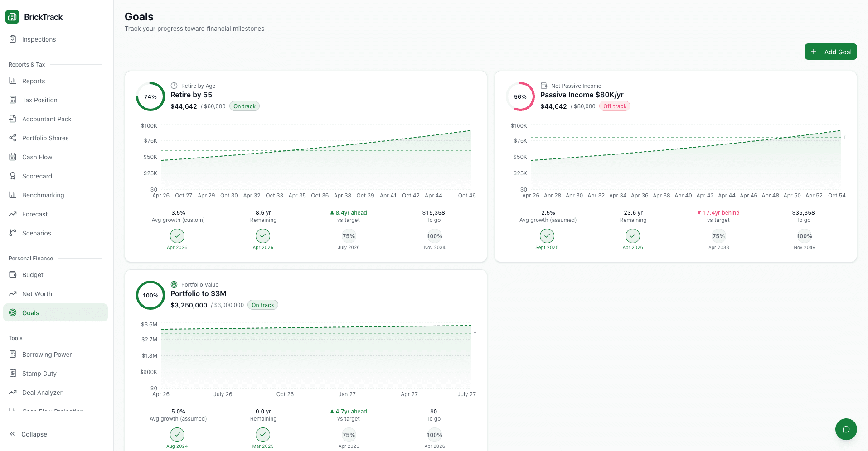Screen dimensions: 868x451
Task: Click the 100% Portfolio progress ring
Action: pos(150,295)
